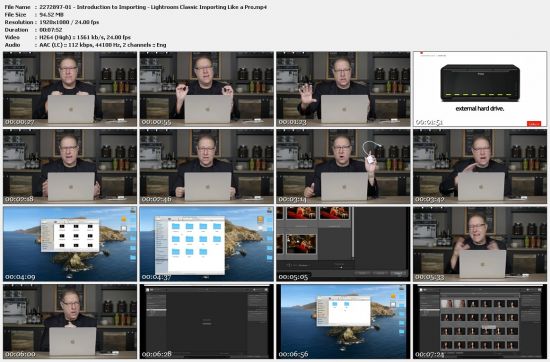Click the Video codec line H264 (High)
The height and width of the screenshot is (362, 550).
pyautogui.click(x=68, y=37)
